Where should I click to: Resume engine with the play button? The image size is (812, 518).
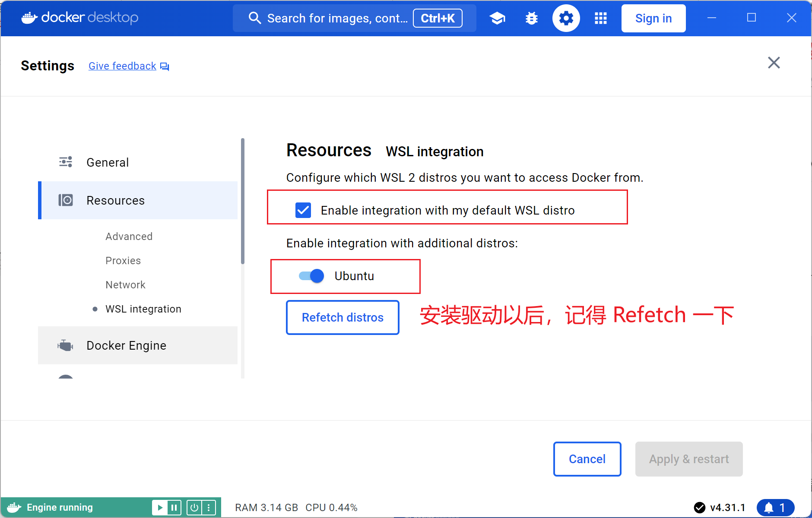pyautogui.click(x=160, y=507)
